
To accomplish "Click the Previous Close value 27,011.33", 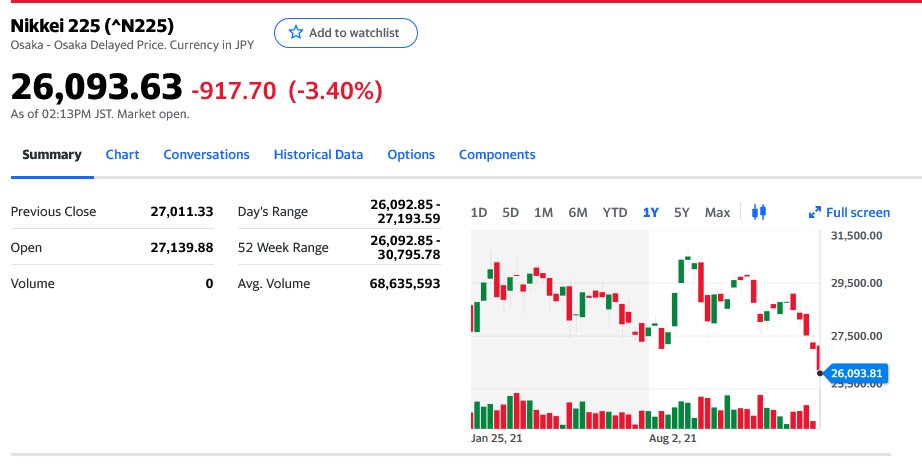I will [x=182, y=211].
